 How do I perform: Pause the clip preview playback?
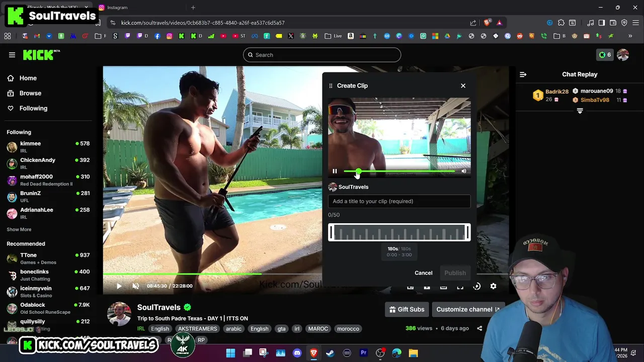coord(335,171)
